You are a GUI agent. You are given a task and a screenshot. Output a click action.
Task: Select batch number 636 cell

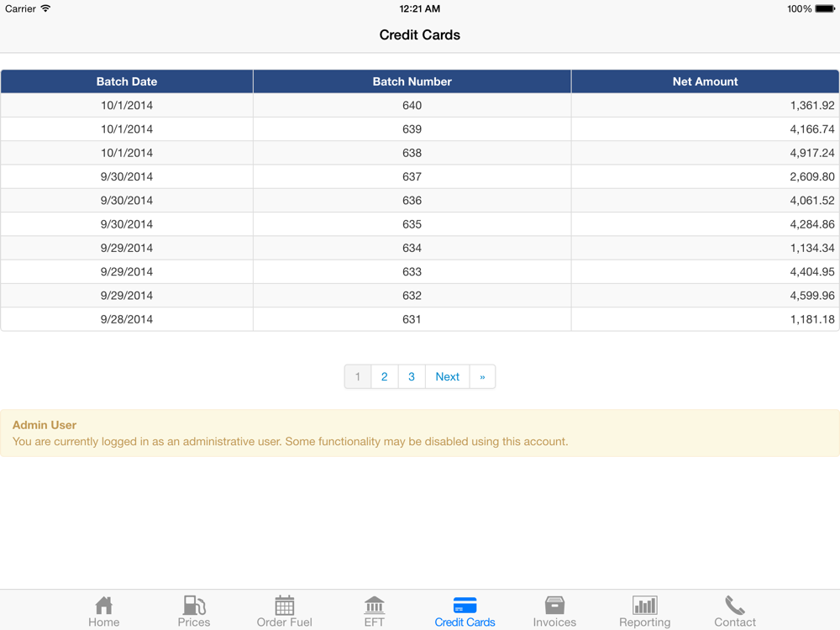[x=412, y=201]
